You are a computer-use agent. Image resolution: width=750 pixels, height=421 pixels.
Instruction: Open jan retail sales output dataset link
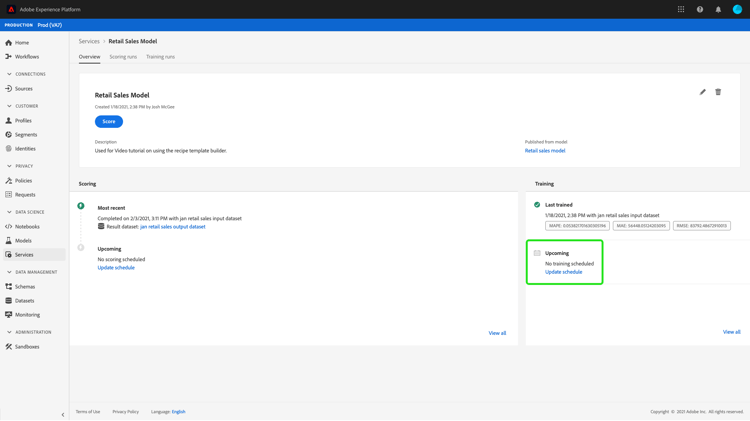point(173,227)
